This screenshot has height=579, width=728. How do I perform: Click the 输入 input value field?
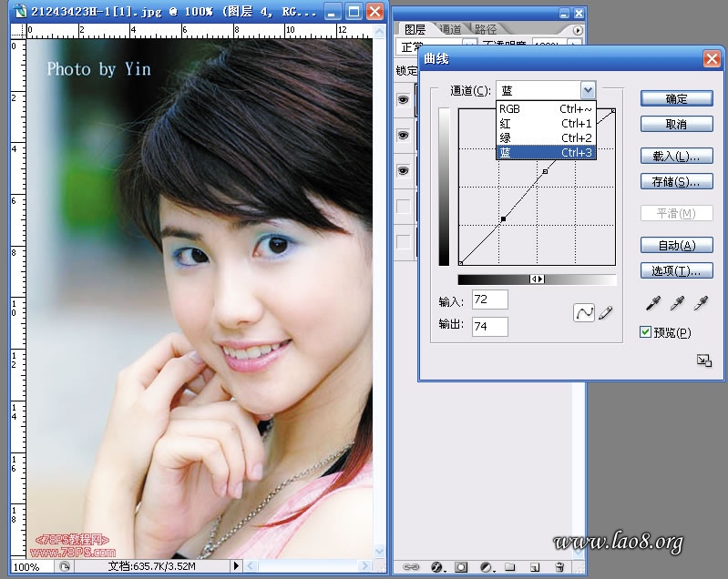tap(490, 300)
